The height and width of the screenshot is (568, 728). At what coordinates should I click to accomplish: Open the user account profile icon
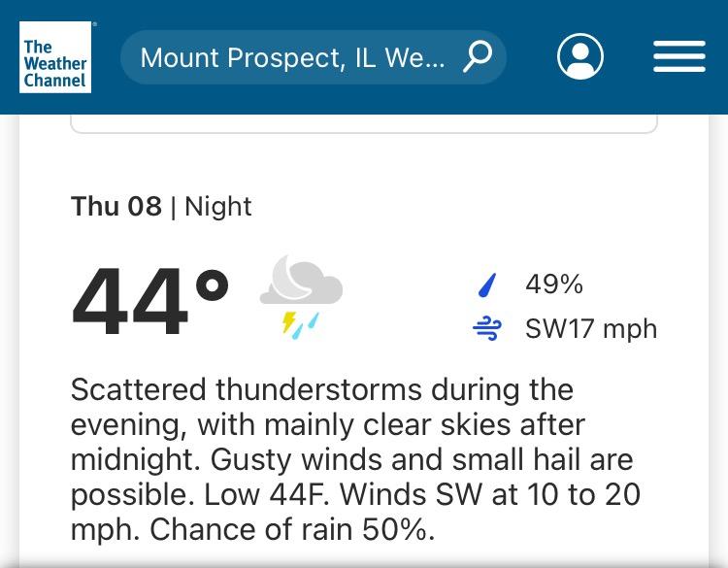click(580, 57)
